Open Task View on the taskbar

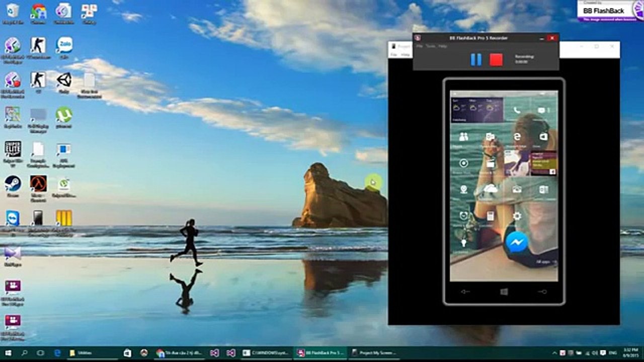pyautogui.click(x=41, y=353)
